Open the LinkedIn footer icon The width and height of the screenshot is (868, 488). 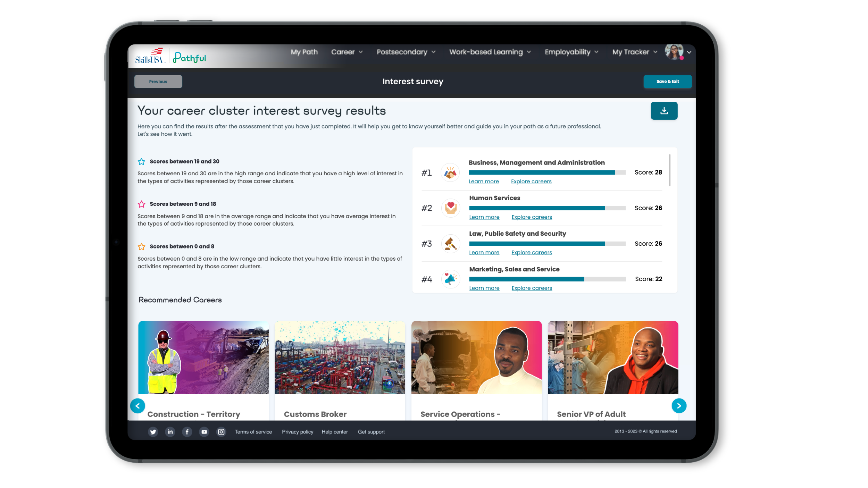170,432
